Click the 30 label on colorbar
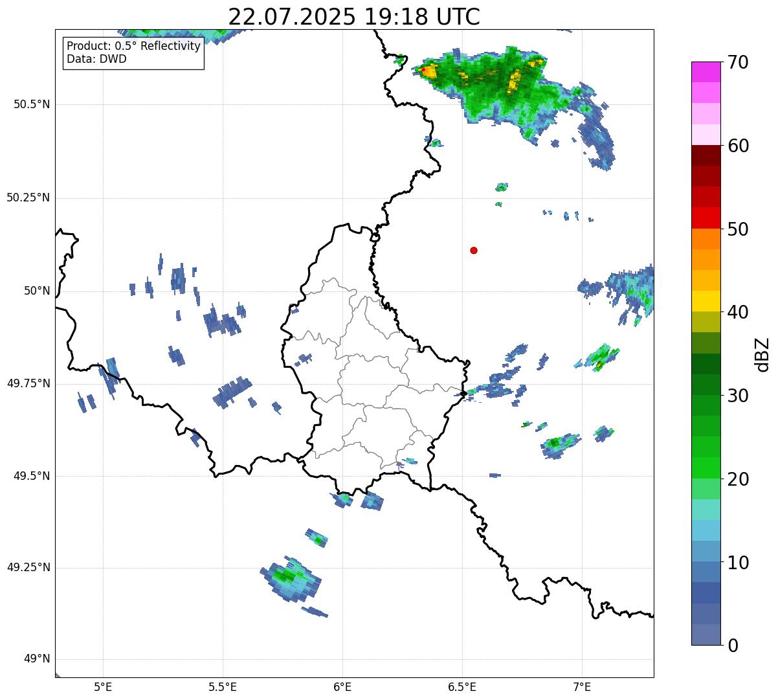Image resolution: width=778 pixels, height=700 pixels. pyautogui.click(x=738, y=396)
